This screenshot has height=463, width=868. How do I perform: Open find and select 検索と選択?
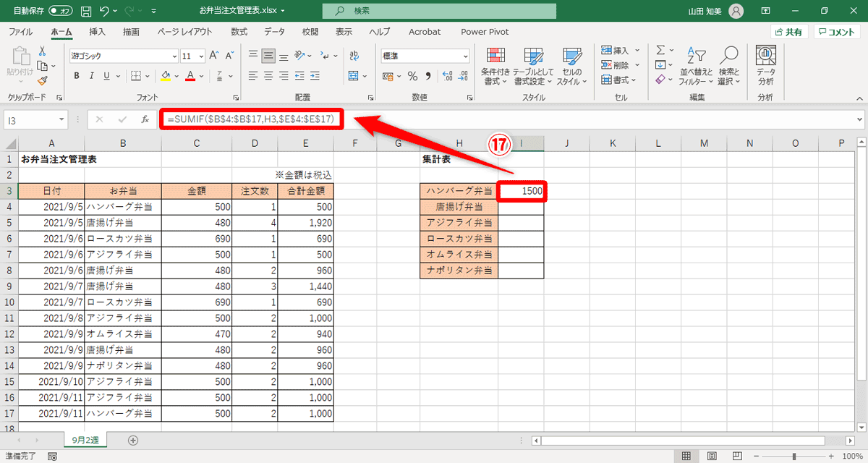[730, 67]
